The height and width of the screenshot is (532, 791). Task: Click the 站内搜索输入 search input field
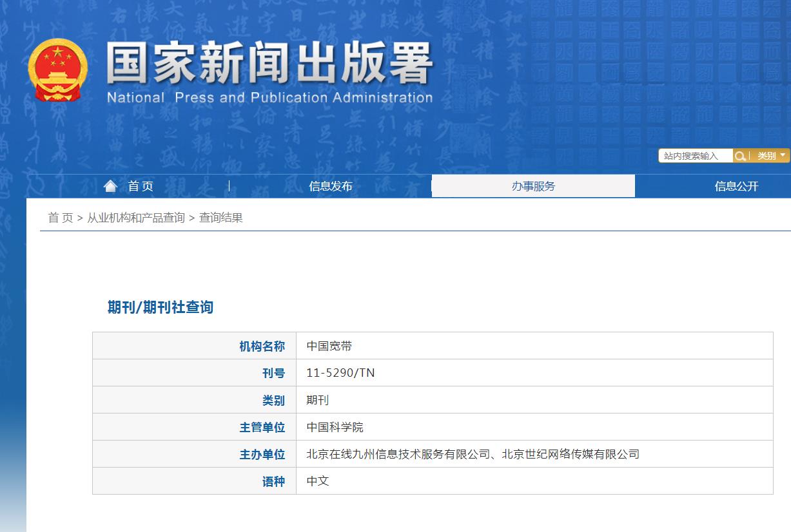pos(695,155)
